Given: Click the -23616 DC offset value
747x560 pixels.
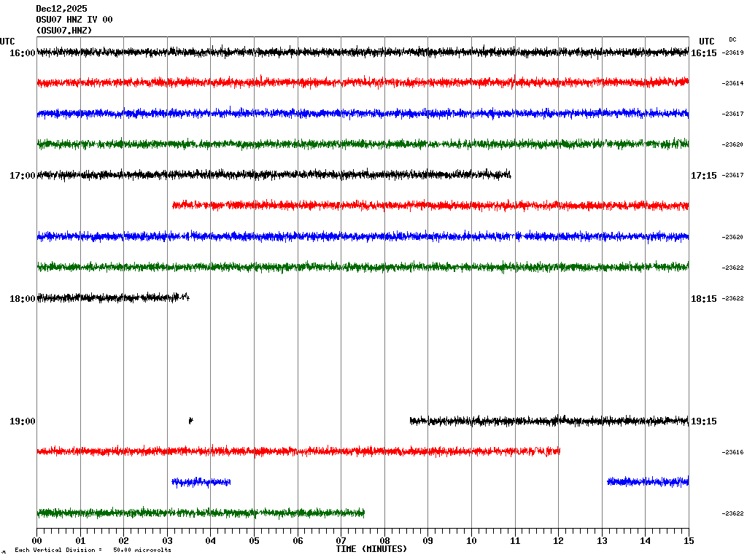Looking at the screenshot, I should (732, 453).
